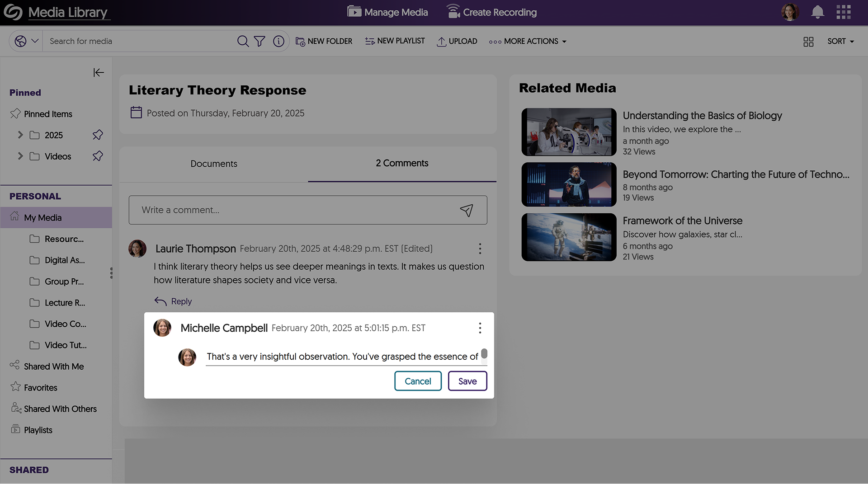Open the filter funnel icon
The height and width of the screenshot is (484, 868).
pos(259,41)
